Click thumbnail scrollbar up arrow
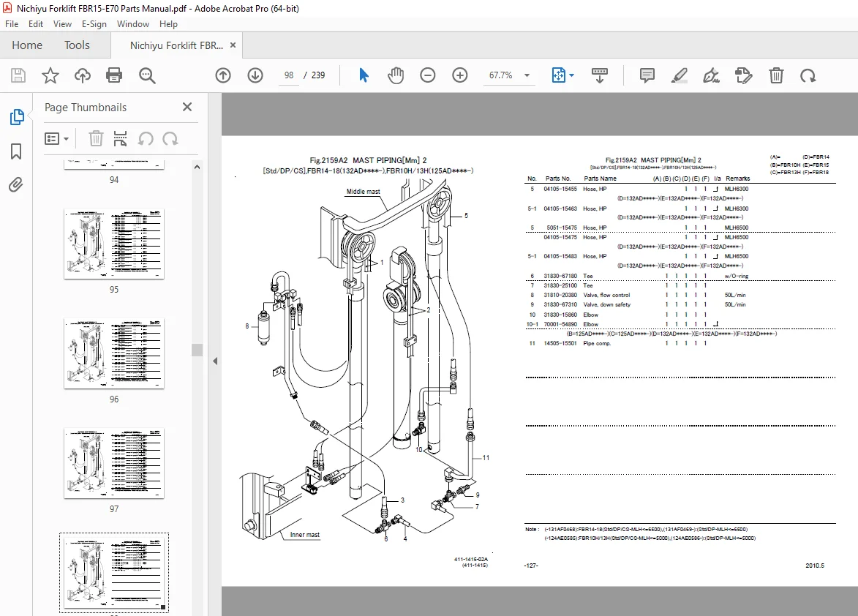 197,167
